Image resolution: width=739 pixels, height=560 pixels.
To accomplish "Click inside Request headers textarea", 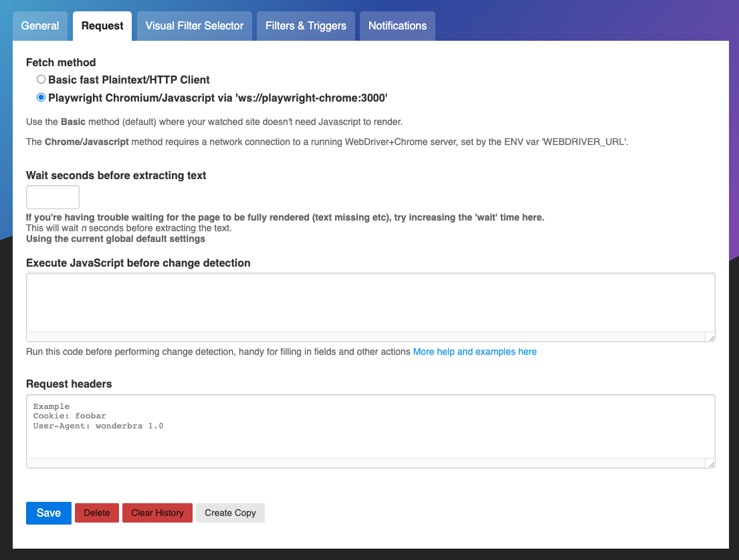I will (x=371, y=431).
